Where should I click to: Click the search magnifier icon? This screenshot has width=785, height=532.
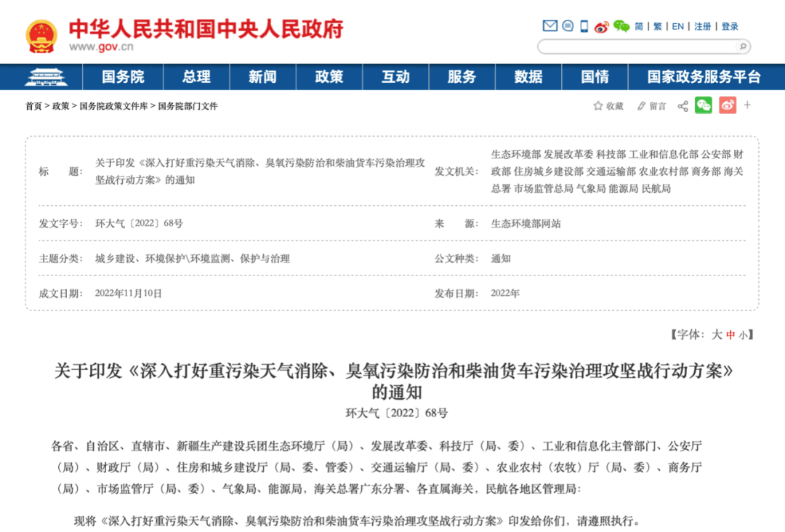[742, 47]
